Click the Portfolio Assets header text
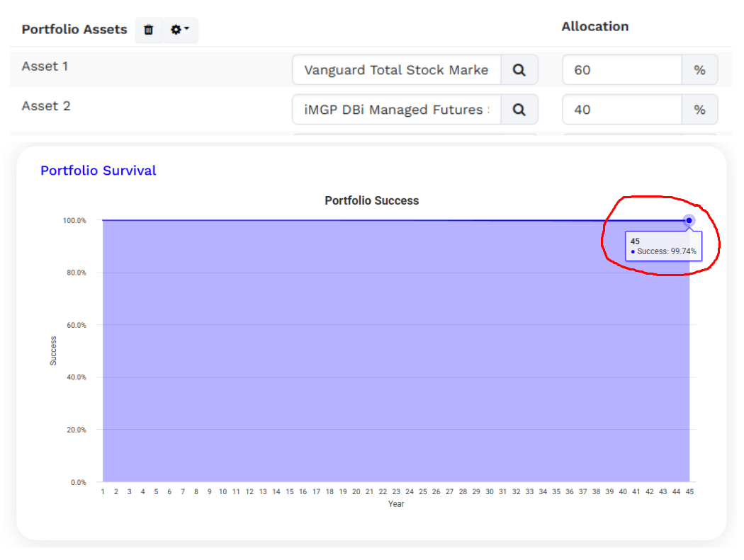The image size is (744, 560). (74, 30)
